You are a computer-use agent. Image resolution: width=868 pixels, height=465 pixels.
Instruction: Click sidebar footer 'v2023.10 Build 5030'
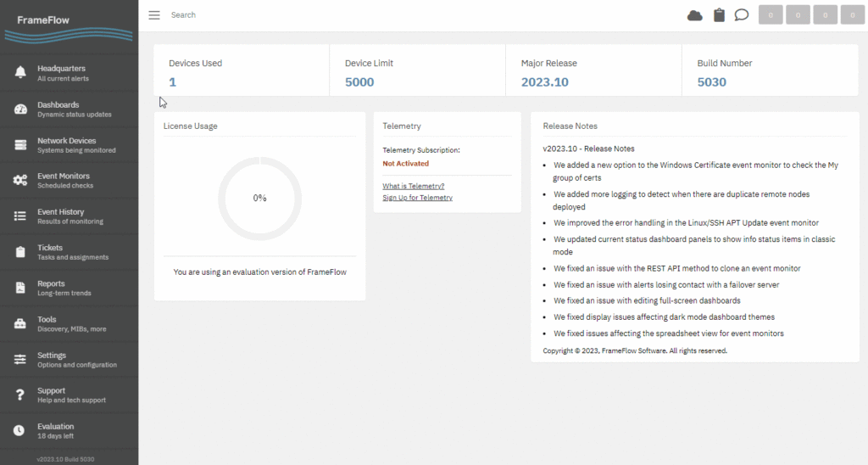point(65,459)
